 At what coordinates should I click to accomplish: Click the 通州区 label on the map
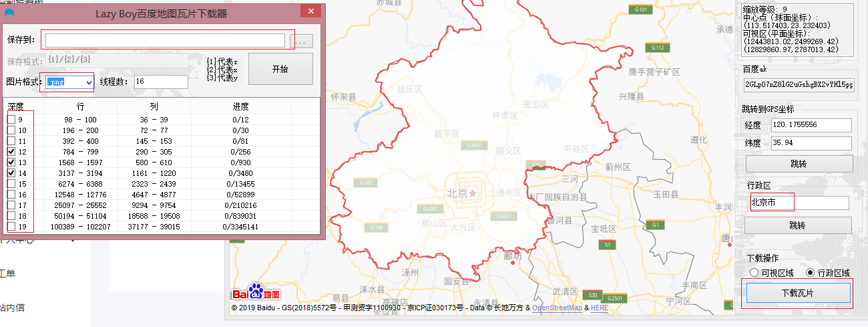coord(509,193)
